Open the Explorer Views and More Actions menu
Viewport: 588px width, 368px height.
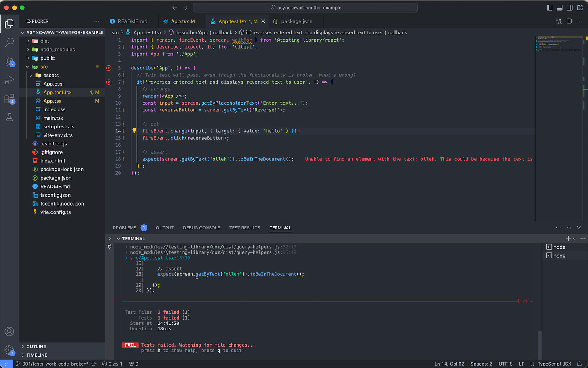point(96,21)
